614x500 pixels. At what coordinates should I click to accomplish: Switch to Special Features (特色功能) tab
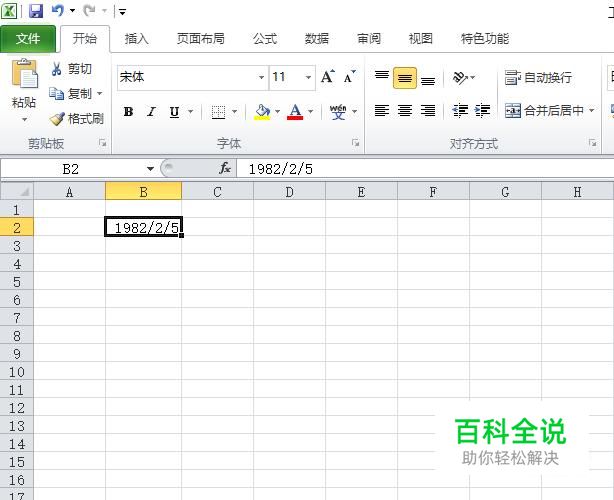(x=485, y=38)
